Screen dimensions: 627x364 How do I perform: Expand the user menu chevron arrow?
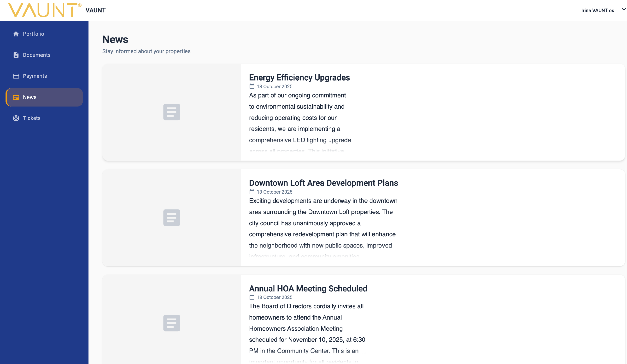[624, 10]
